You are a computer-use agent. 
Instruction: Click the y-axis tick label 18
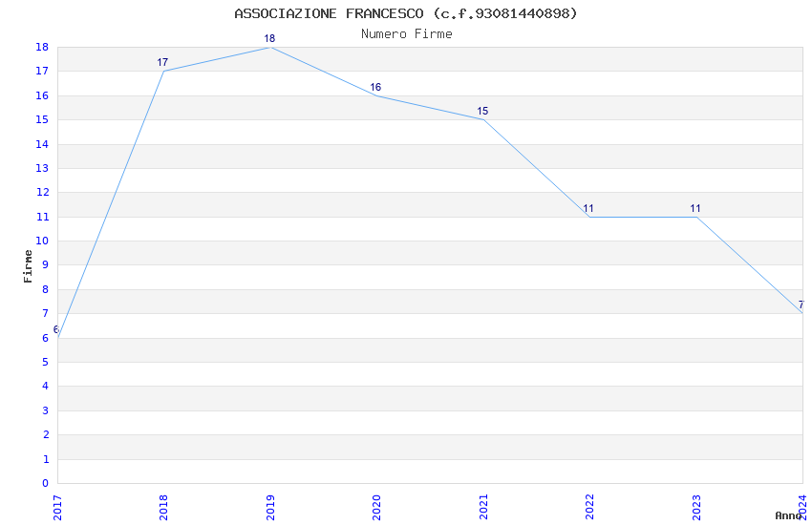pos(42,47)
